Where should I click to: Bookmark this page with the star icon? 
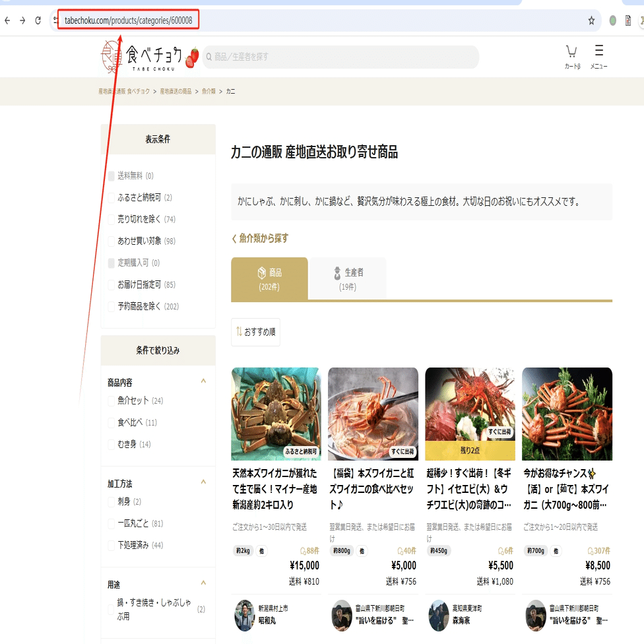tap(591, 20)
